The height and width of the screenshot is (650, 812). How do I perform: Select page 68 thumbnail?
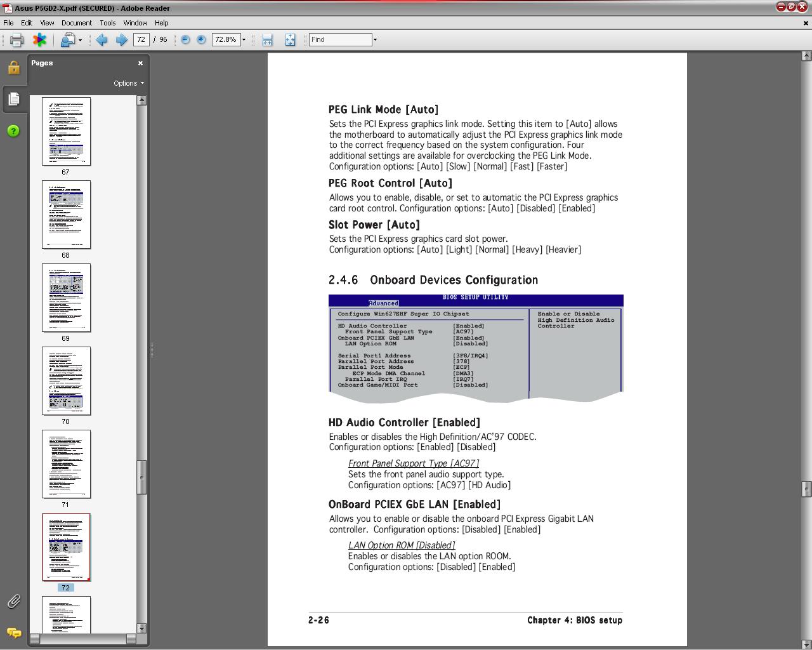tap(66, 215)
